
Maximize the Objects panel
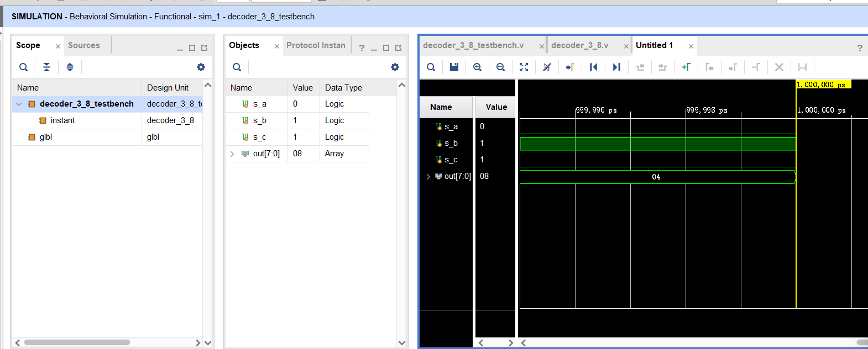point(386,48)
